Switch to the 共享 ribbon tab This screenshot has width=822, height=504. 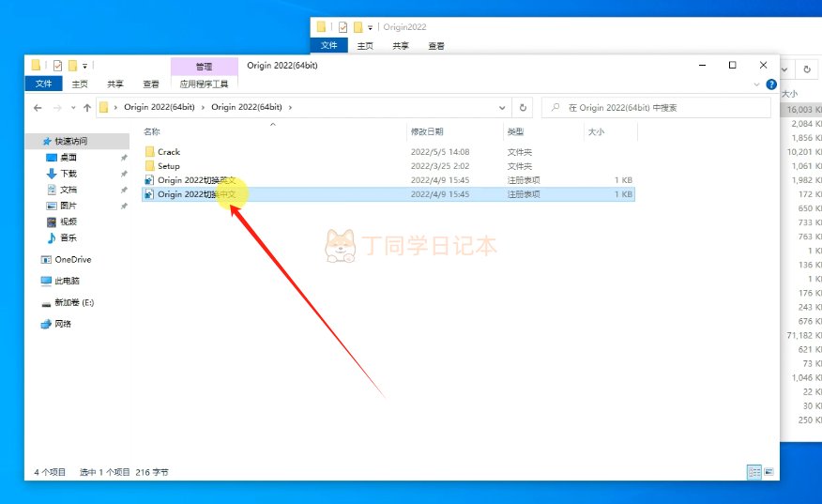click(115, 84)
